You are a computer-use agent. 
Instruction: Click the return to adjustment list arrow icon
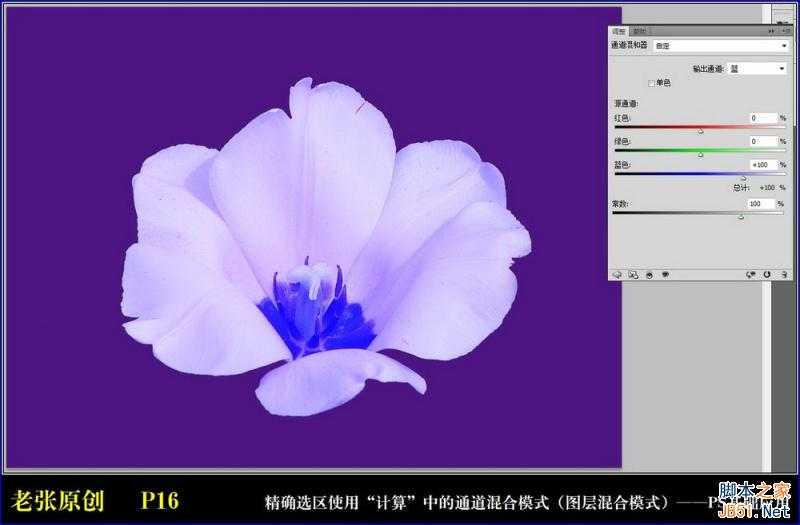pyautogui.click(x=617, y=273)
